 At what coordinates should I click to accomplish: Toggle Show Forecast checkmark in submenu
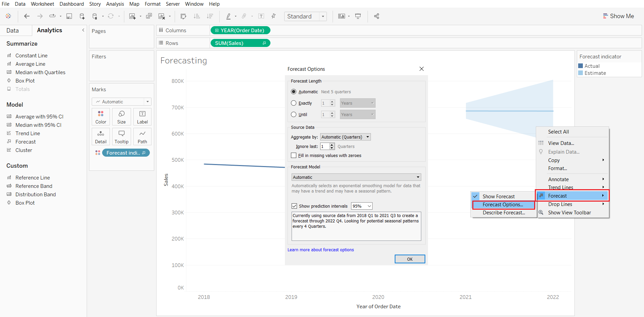tap(475, 196)
